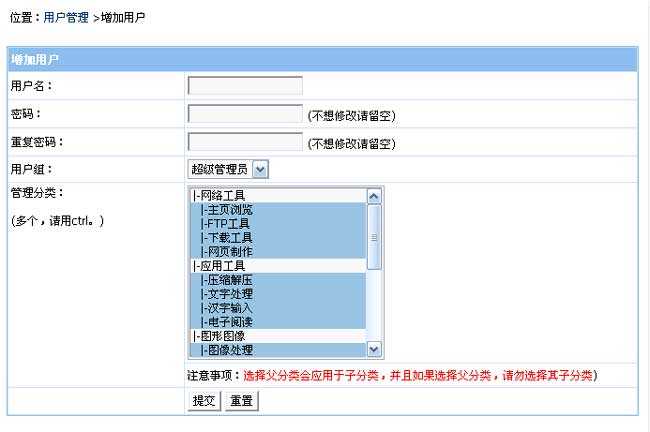Select 超级管理员 in the user group combo box

pyautogui.click(x=220, y=170)
